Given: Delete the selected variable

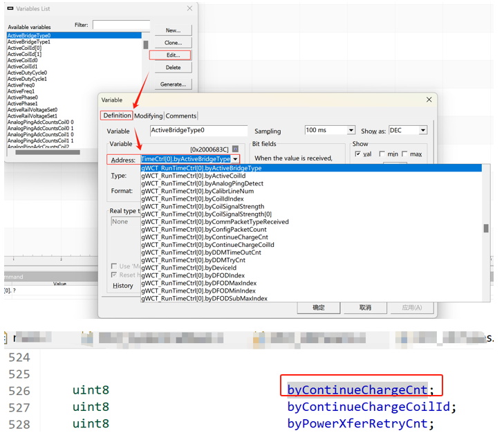Looking at the screenshot, I should 173,68.
